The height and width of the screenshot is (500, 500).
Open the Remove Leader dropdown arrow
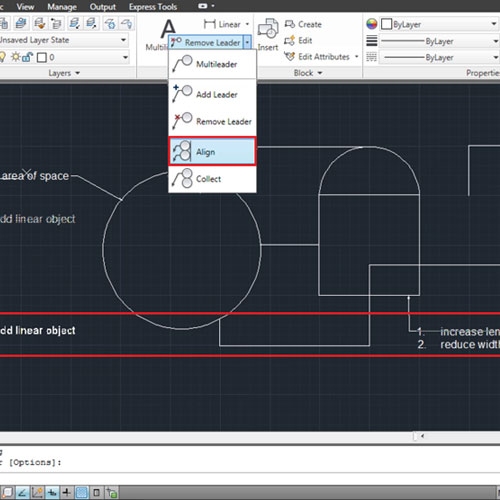click(247, 42)
